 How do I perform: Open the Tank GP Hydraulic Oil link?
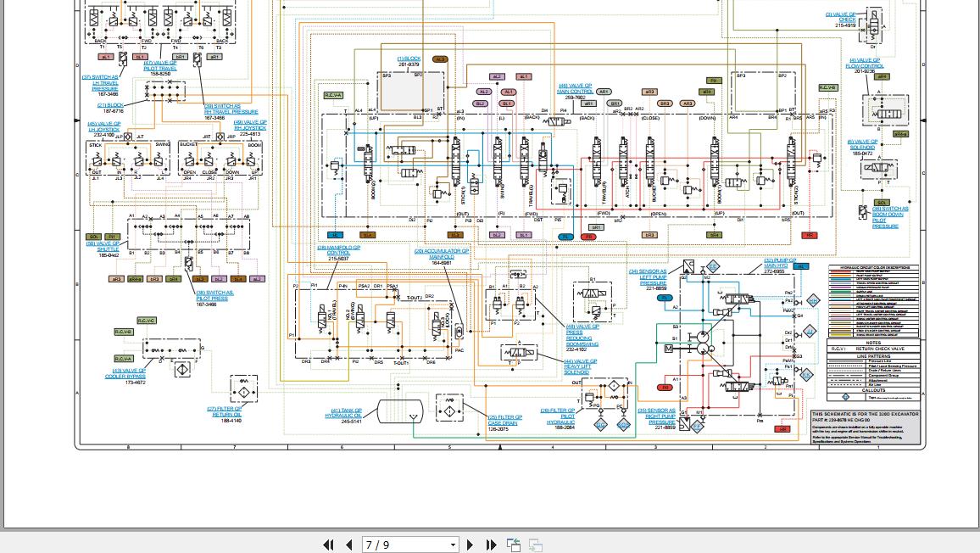tap(343, 413)
